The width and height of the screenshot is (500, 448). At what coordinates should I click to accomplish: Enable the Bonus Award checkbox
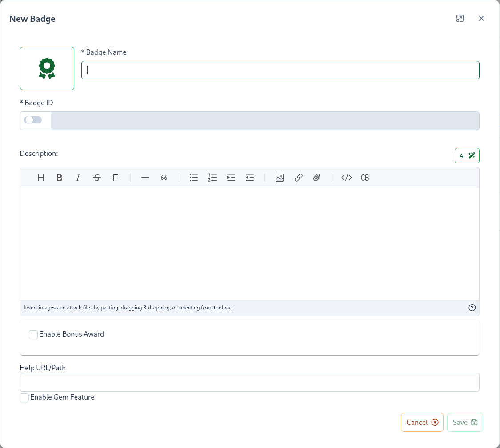pos(33,335)
